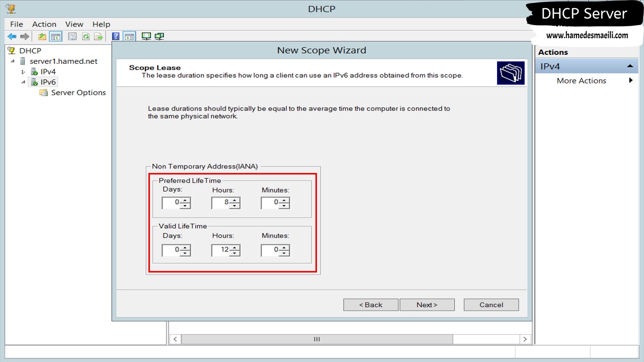Select the IPv6 label in the tree
The width and height of the screenshot is (644, 362).
(48, 82)
